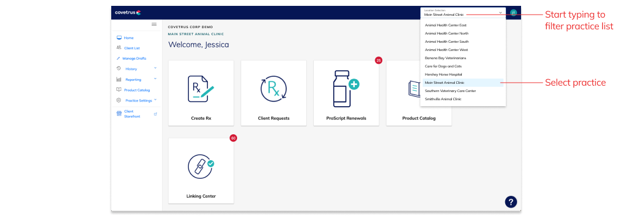This screenshot has width=644, height=224.
Task: Click the Covetrus logo
Action: 128,13
